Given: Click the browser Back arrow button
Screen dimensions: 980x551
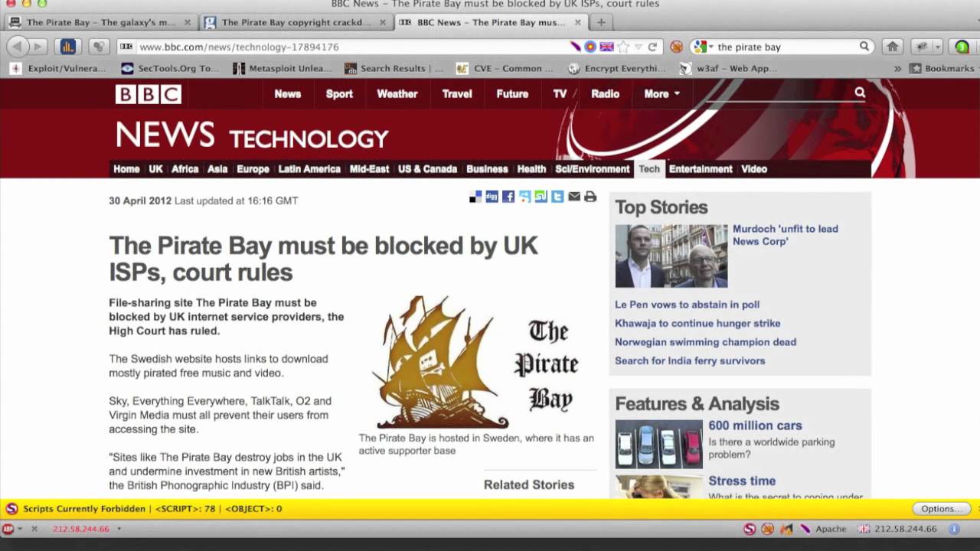Looking at the screenshot, I should coord(17,47).
